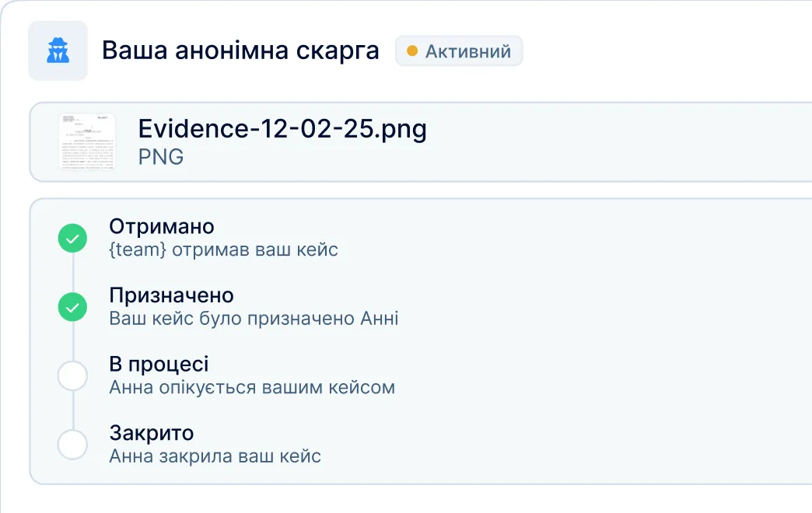Click the text '{team} отримав ваш кейс'
Viewport: 812px width, 513px height.
tap(223, 250)
